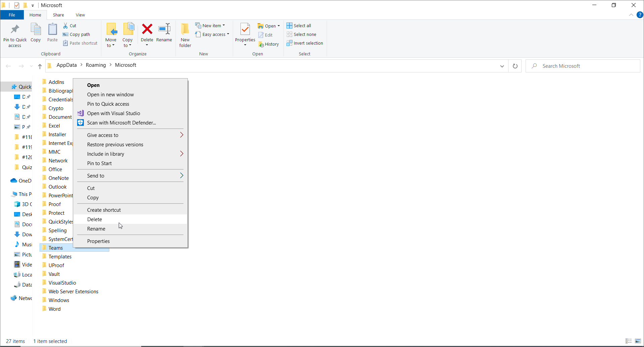Click Roaming in the breadcrumb path

click(x=96, y=65)
